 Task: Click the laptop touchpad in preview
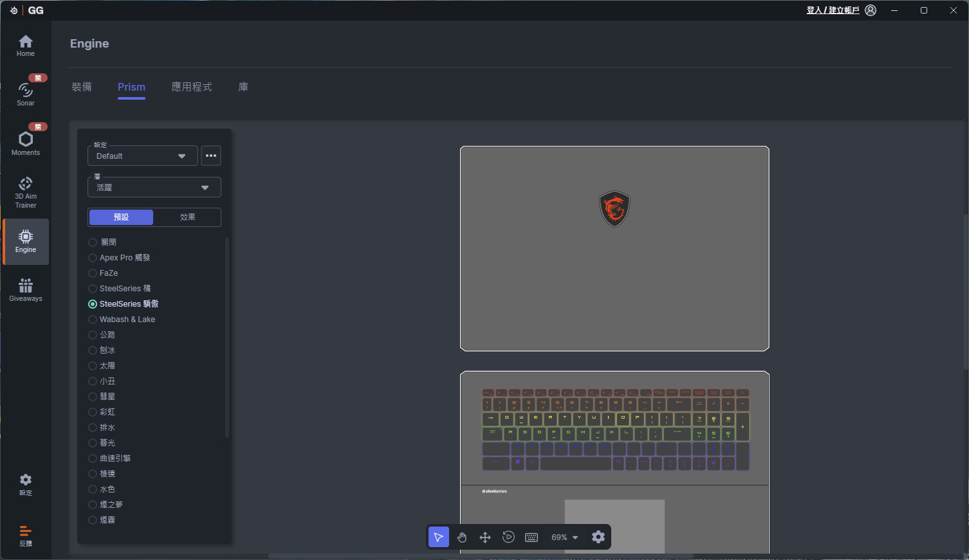(614, 526)
